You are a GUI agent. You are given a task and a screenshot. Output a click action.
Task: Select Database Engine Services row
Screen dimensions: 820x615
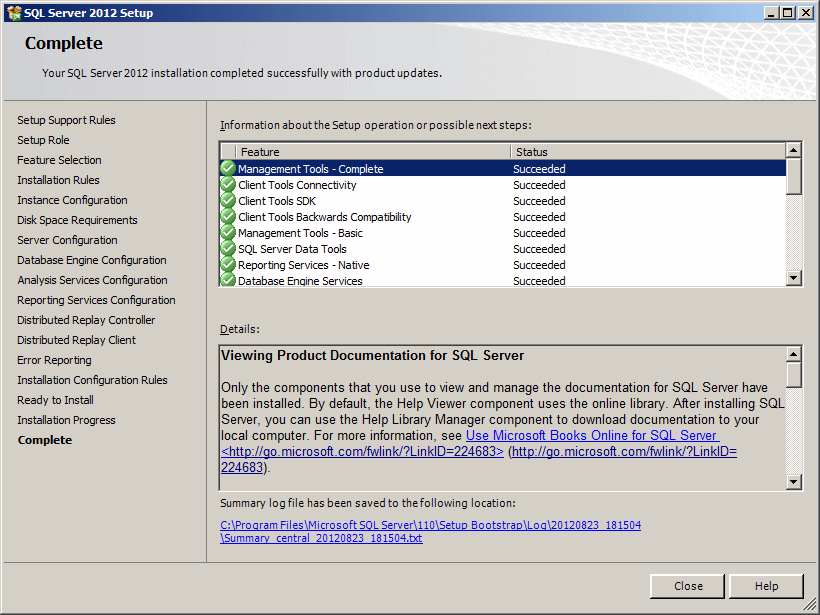[503, 280]
